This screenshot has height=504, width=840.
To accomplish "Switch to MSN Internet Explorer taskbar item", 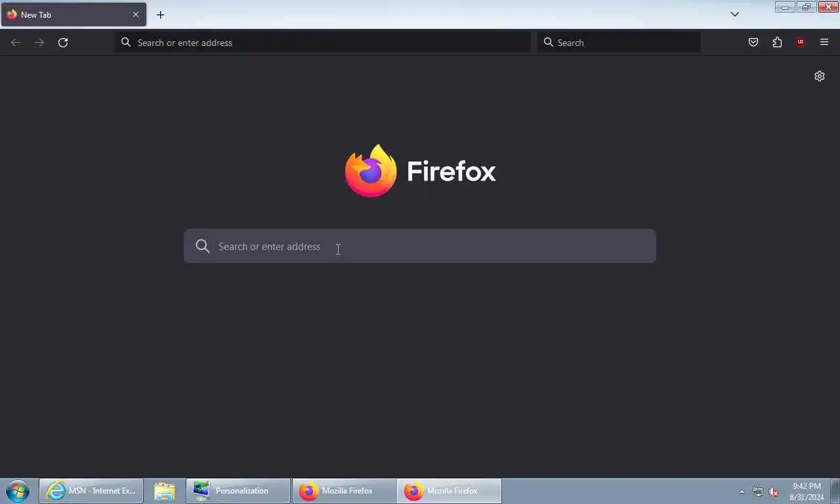I will click(91, 491).
